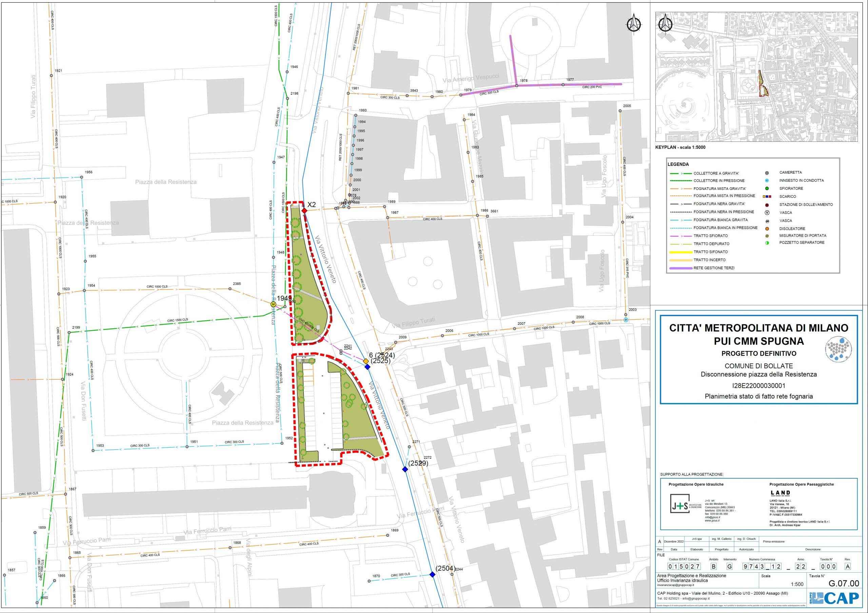Click the node label 1978

[x=524, y=80]
